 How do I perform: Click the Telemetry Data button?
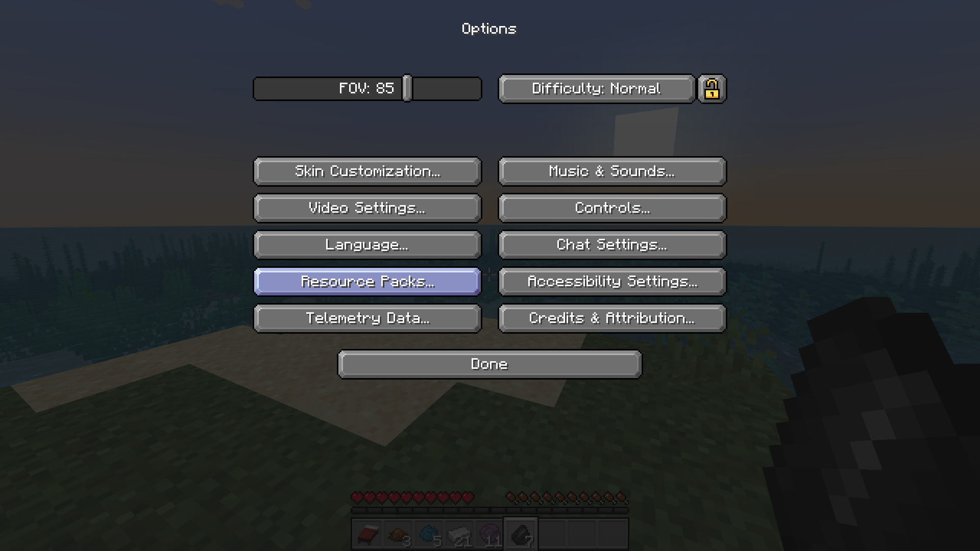click(x=367, y=317)
